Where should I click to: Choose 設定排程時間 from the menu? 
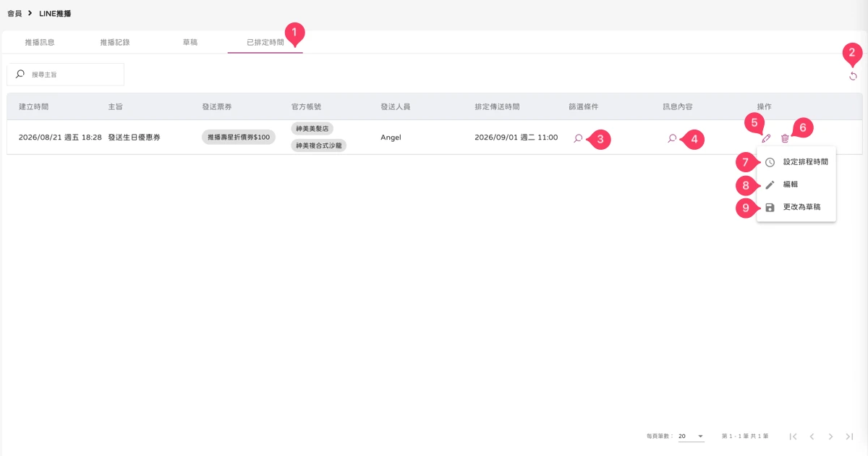pyautogui.click(x=796, y=162)
